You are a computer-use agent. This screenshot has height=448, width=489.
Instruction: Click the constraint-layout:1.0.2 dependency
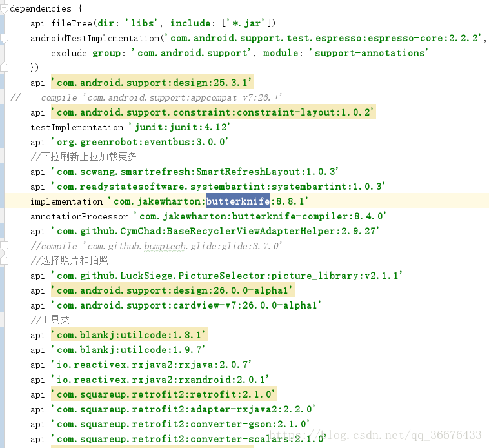[214, 112]
